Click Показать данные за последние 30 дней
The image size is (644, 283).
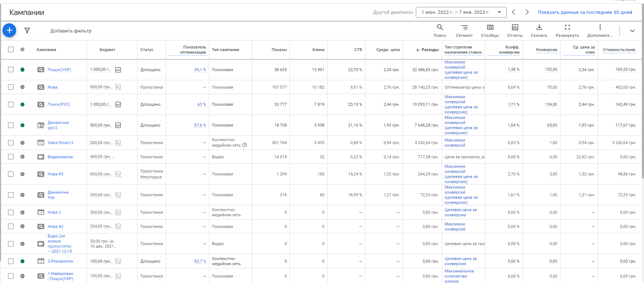click(585, 12)
